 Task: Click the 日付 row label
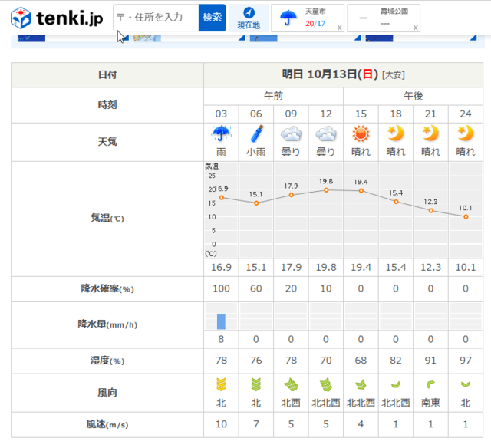(107, 75)
